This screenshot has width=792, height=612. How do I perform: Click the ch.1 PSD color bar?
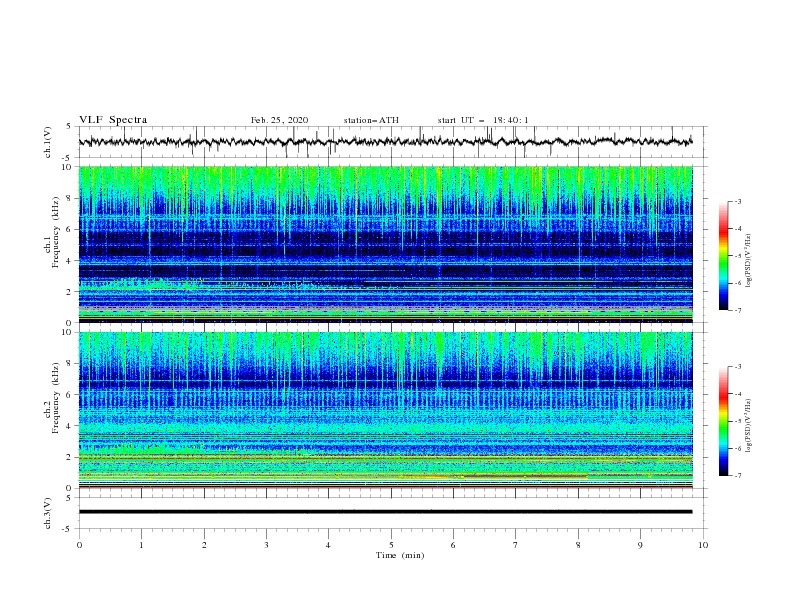(723, 256)
